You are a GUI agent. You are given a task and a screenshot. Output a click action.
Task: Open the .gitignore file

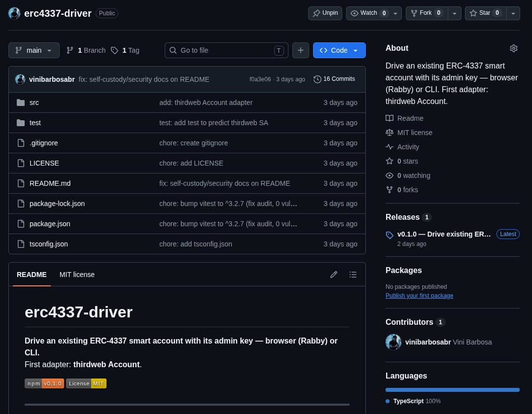43,143
